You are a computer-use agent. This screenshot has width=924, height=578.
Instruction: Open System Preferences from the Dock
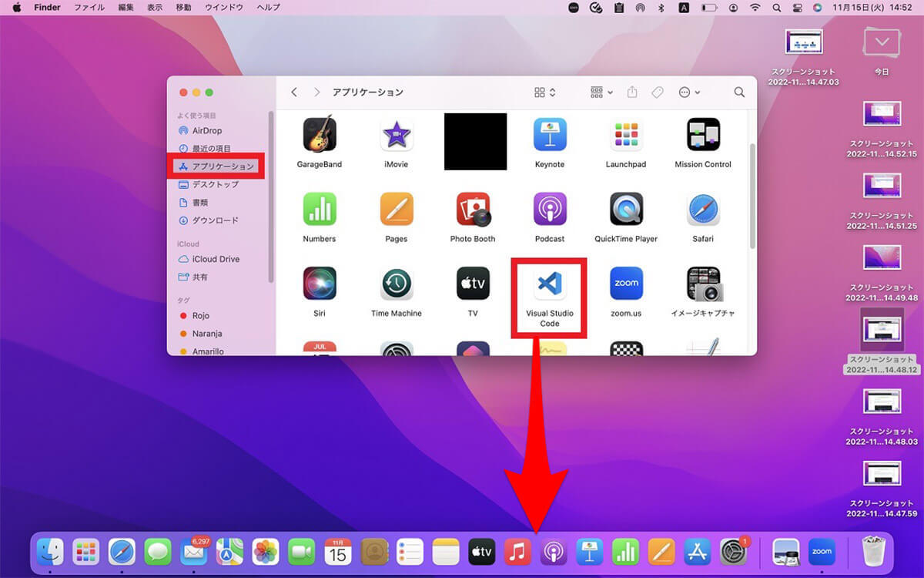click(x=733, y=552)
